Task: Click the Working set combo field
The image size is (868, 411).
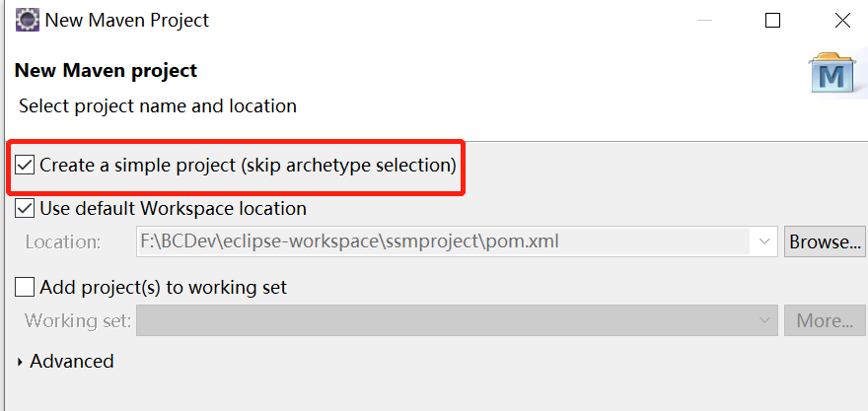Action: [444, 320]
